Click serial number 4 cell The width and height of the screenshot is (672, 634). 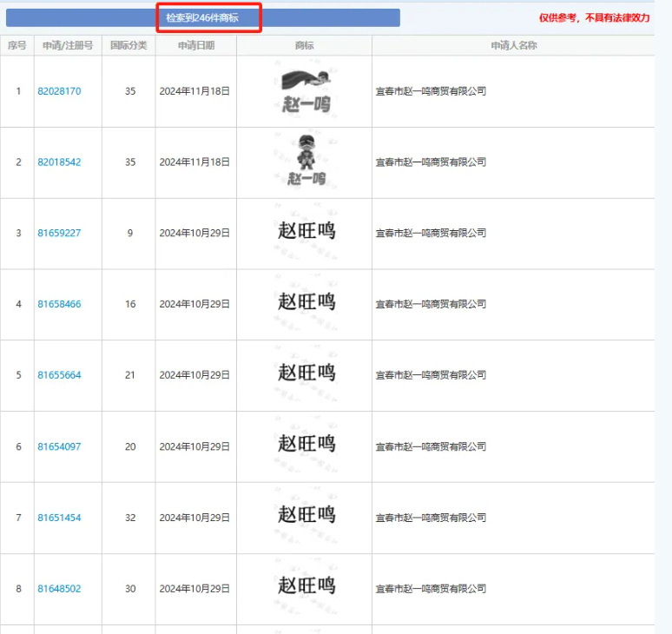[18, 304]
